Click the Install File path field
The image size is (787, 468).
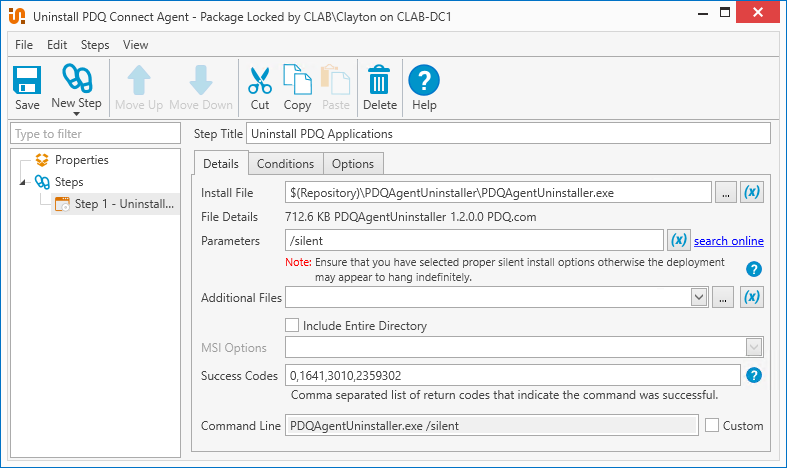coord(498,192)
